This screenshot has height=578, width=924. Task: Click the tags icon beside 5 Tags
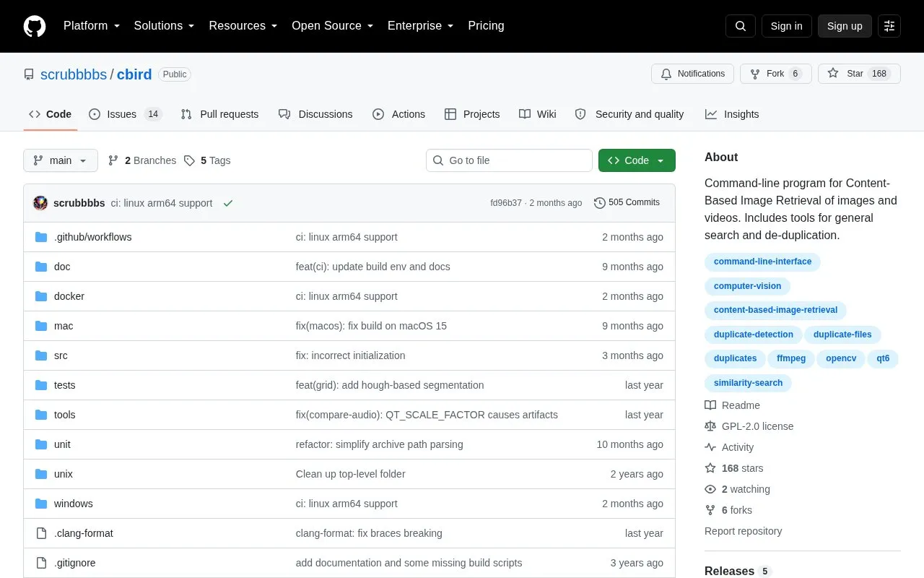[189, 160]
